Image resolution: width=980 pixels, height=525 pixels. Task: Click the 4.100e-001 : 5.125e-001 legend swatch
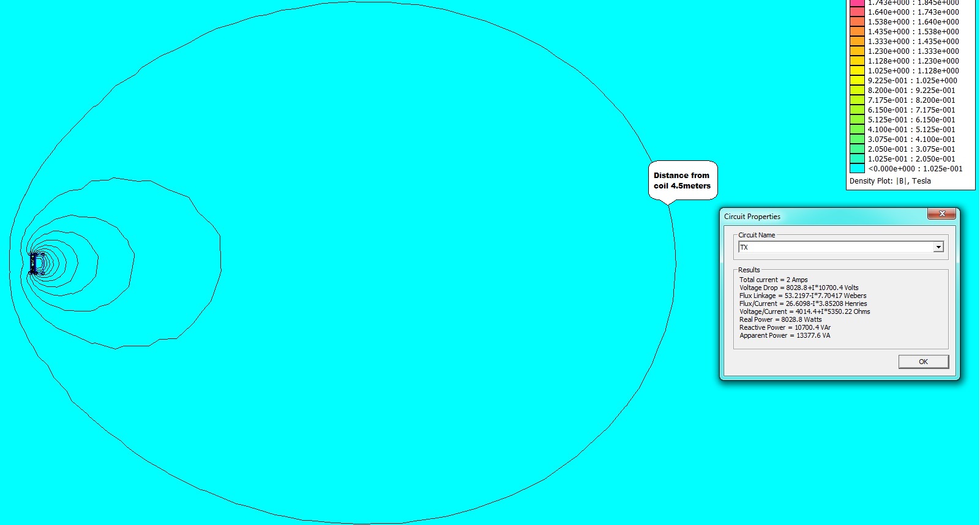click(x=857, y=129)
